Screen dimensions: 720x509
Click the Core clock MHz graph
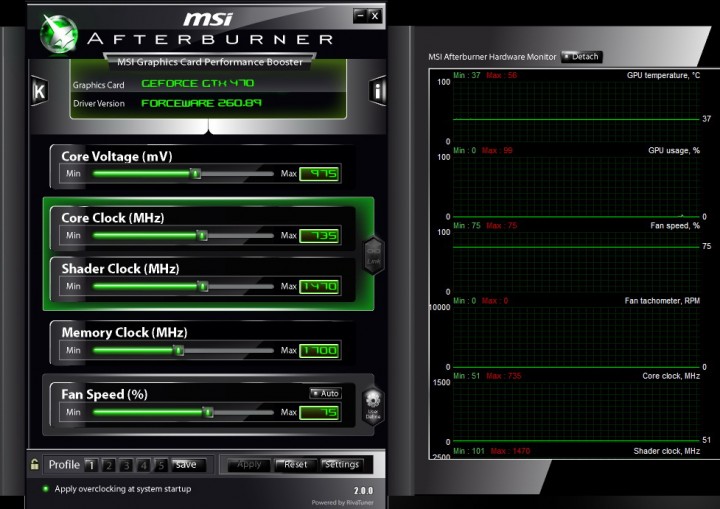pyautogui.click(x=576, y=412)
